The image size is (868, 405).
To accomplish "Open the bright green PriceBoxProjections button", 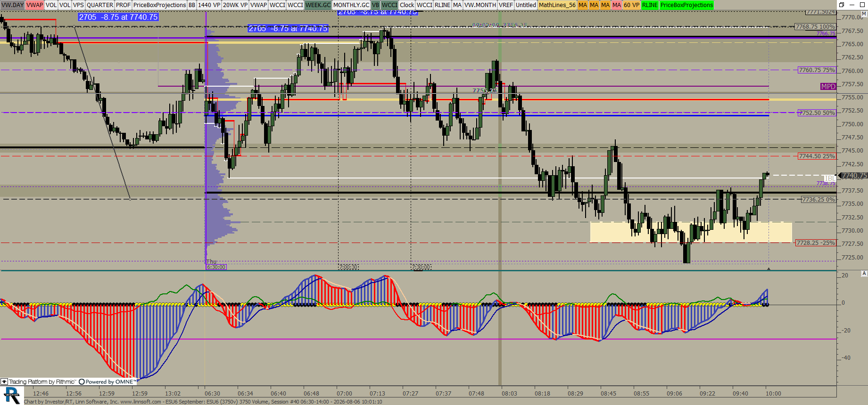I will [686, 5].
